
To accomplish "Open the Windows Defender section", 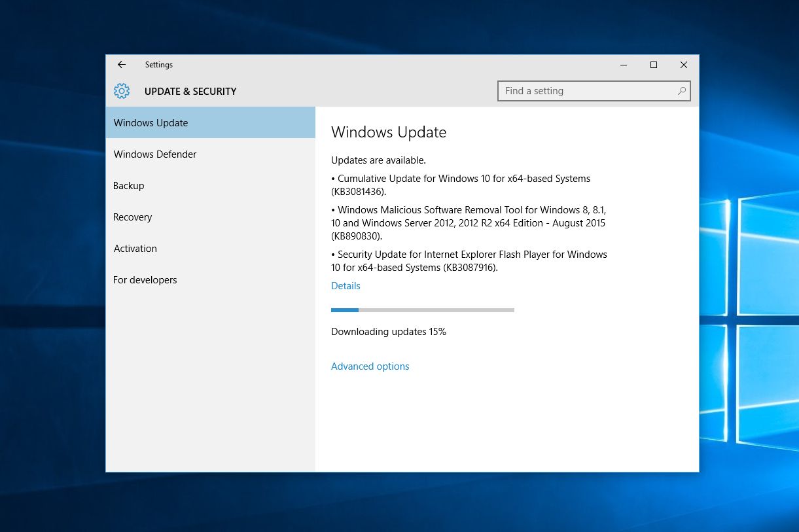I will pos(211,154).
